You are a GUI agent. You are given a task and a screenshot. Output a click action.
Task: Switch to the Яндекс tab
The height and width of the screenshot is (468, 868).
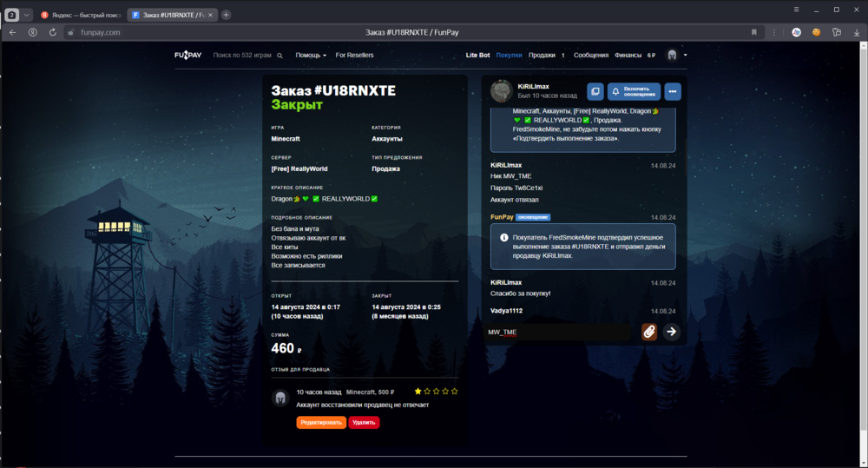click(81, 15)
